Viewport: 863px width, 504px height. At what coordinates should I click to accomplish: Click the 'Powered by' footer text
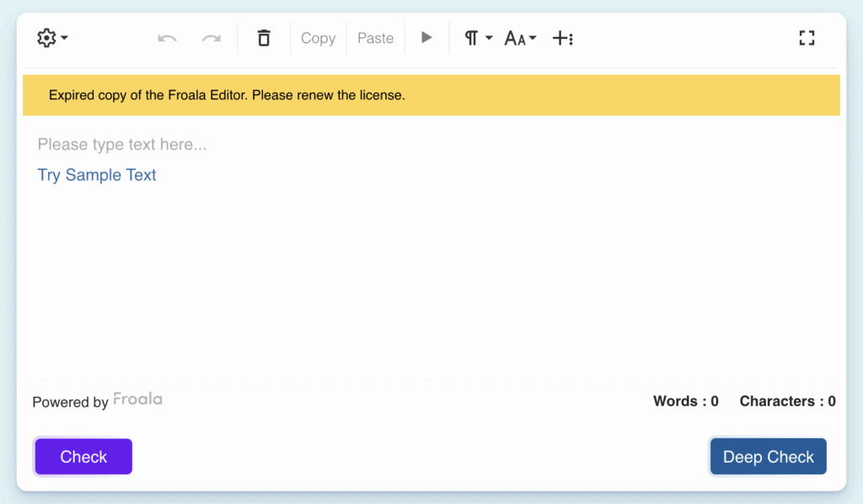70,402
